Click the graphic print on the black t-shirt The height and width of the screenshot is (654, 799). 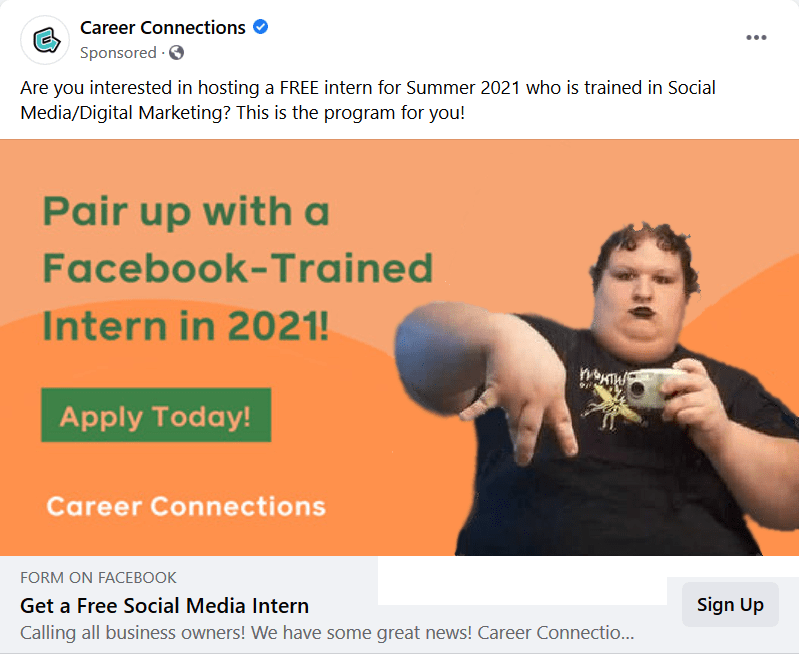click(603, 400)
